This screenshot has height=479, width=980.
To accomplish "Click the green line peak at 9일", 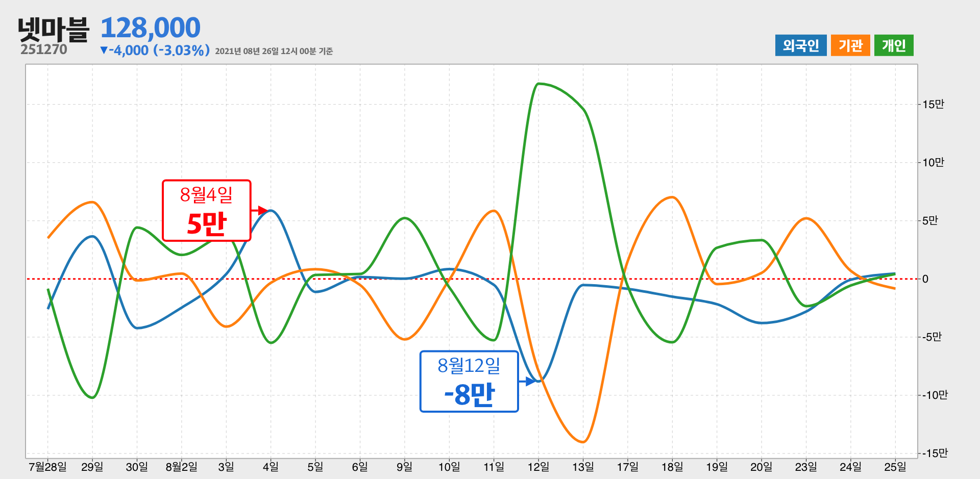I will tap(404, 218).
